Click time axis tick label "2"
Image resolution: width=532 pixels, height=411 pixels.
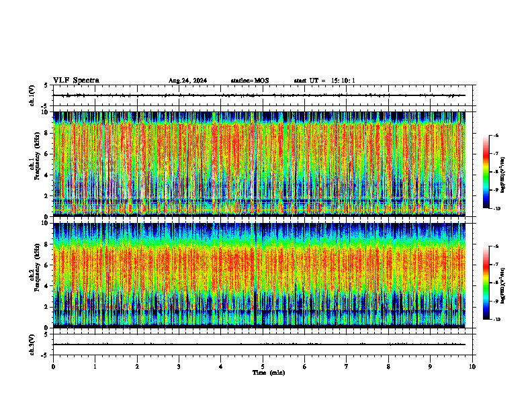coord(137,367)
